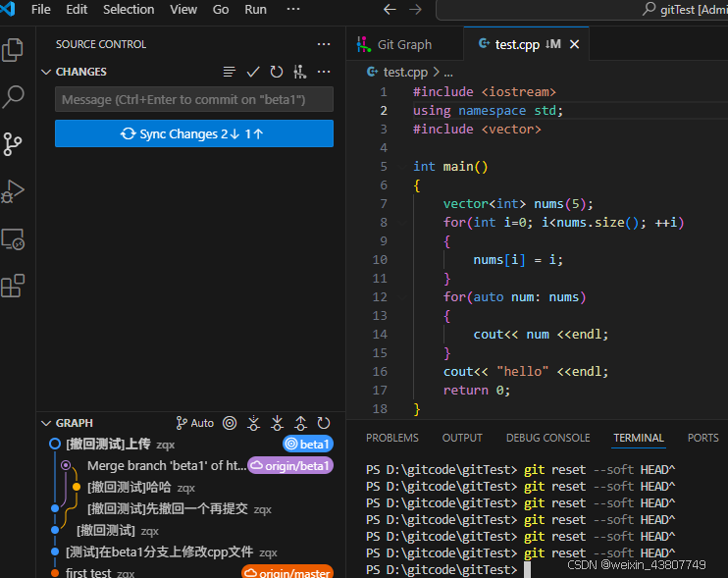
Task: Go forward with the right arrow
Action: point(416,9)
